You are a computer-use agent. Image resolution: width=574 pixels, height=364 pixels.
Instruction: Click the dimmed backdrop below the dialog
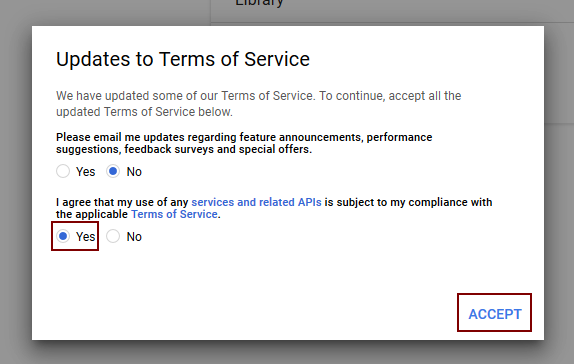[287, 353]
